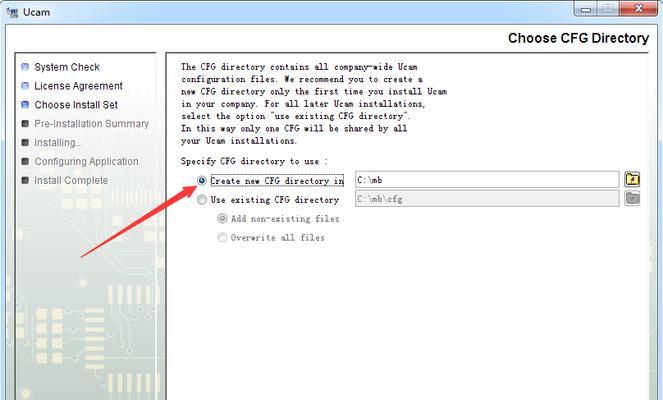Choose Overwrite all files radio button
Viewport: 663px width, 400px height.
point(222,237)
